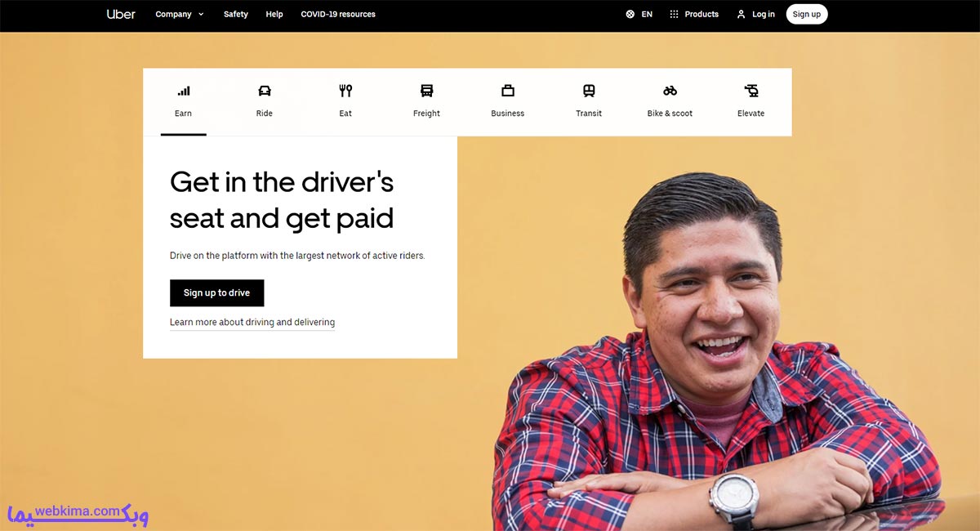This screenshot has width=980, height=531.
Task: Click the globe language icon
Action: coord(630,15)
